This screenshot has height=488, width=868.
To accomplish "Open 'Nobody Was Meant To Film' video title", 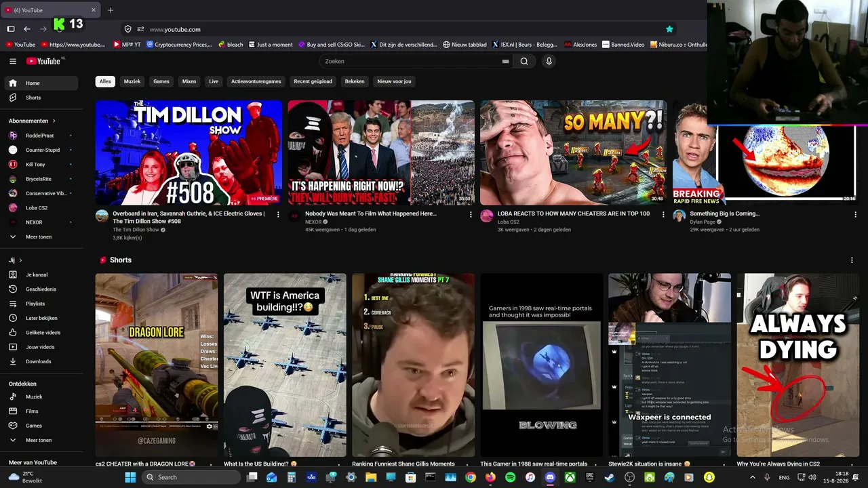I will (371, 213).
